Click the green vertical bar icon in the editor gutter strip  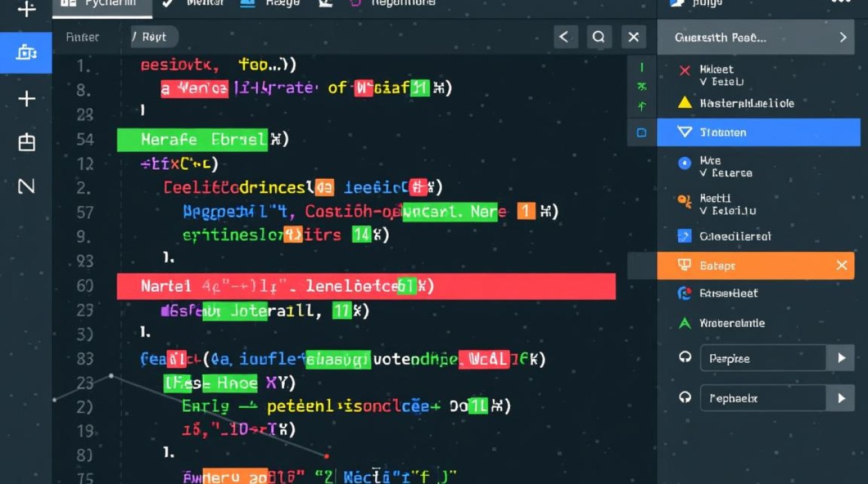[641, 67]
